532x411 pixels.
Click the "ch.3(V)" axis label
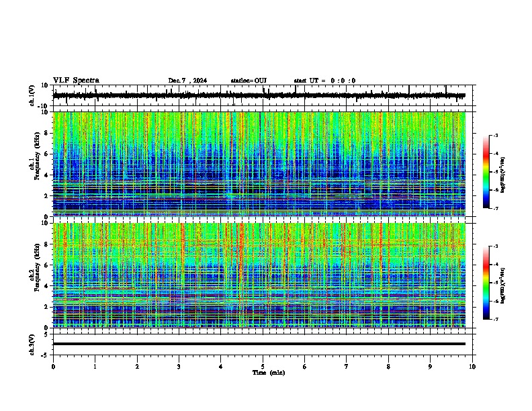click(x=32, y=345)
